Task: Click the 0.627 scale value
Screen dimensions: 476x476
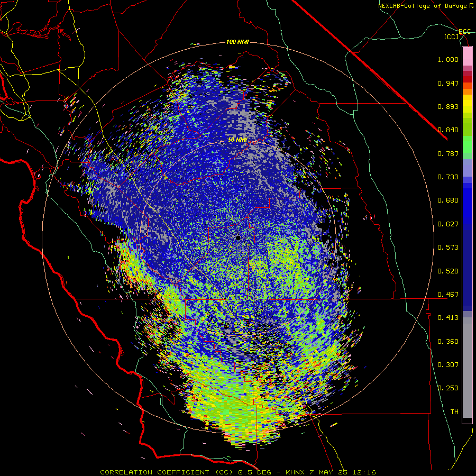Action: pos(448,224)
